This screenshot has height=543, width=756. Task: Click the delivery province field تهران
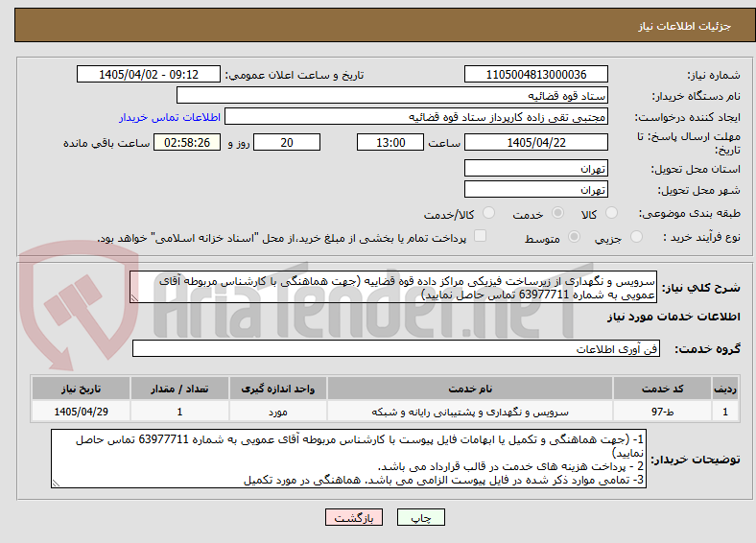pos(535,168)
